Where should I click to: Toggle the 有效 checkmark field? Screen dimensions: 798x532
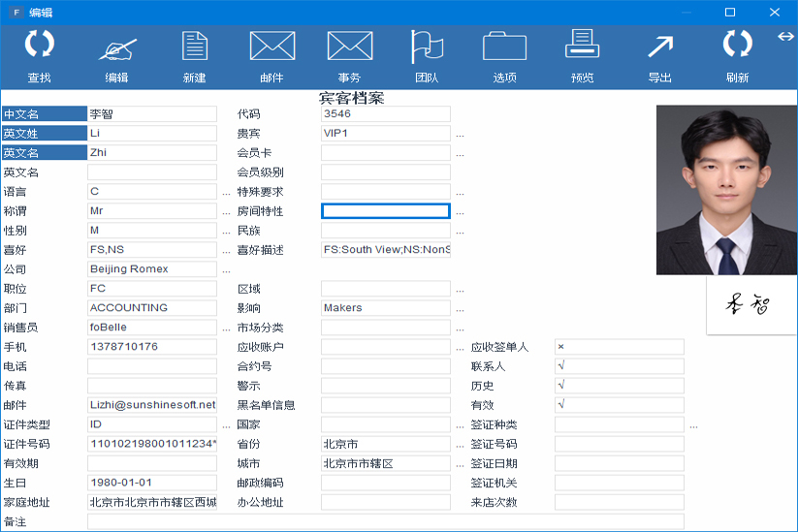pos(619,405)
